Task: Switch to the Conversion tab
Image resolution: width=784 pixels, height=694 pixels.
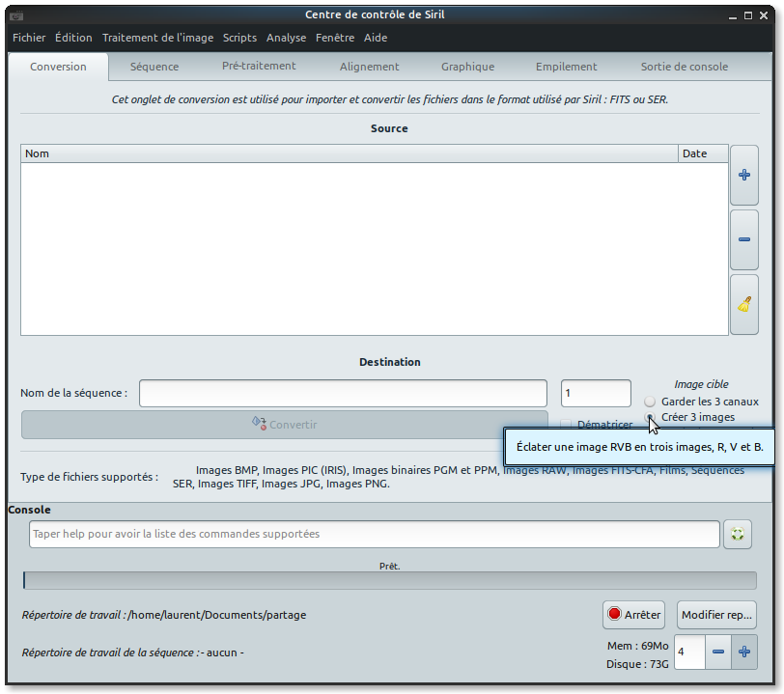Action: [58, 67]
